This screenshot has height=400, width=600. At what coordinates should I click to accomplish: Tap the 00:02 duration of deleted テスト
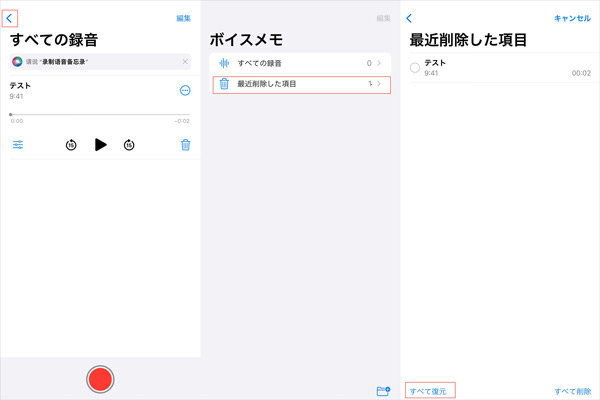tap(581, 73)
